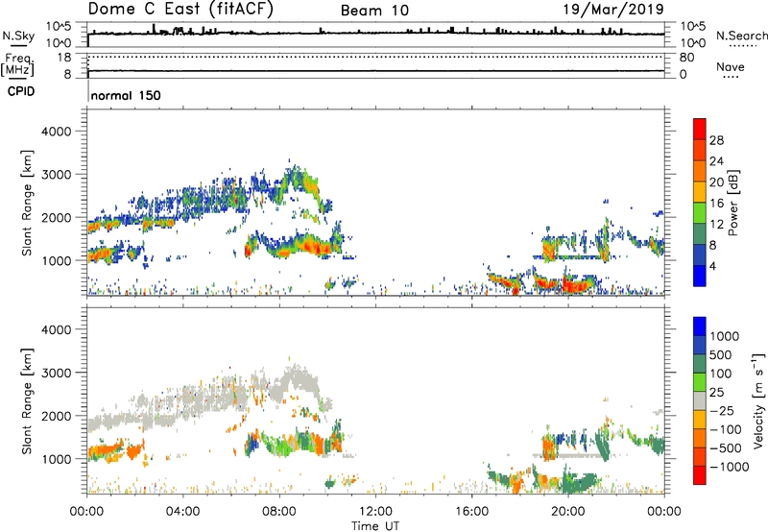Click the 'Slant Range [km]' label of velocity panel

point(27,400)
